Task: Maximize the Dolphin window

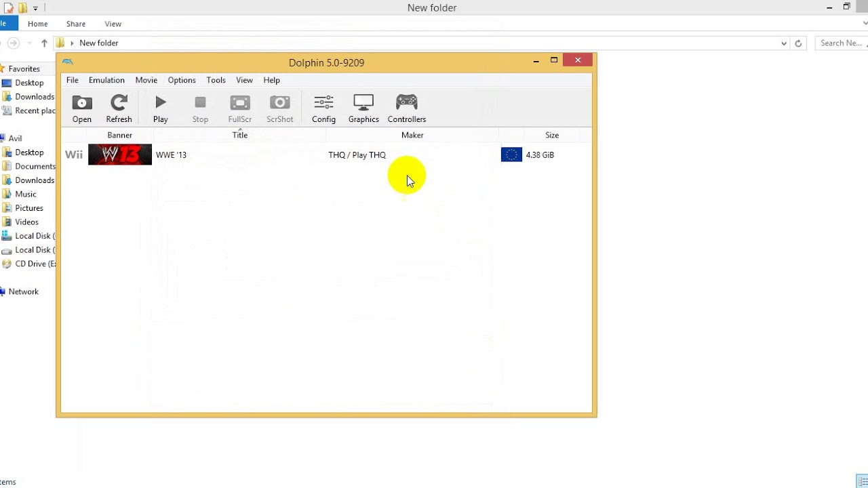Action: coord(554,60)
